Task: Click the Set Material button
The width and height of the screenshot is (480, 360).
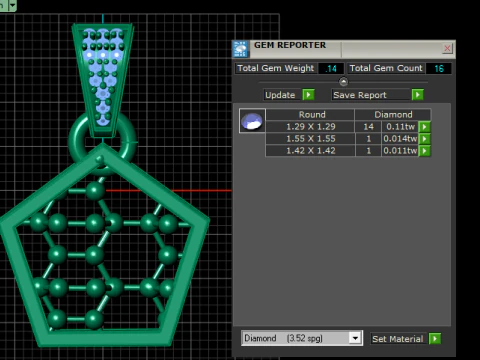Action: (x=398, y=339)
